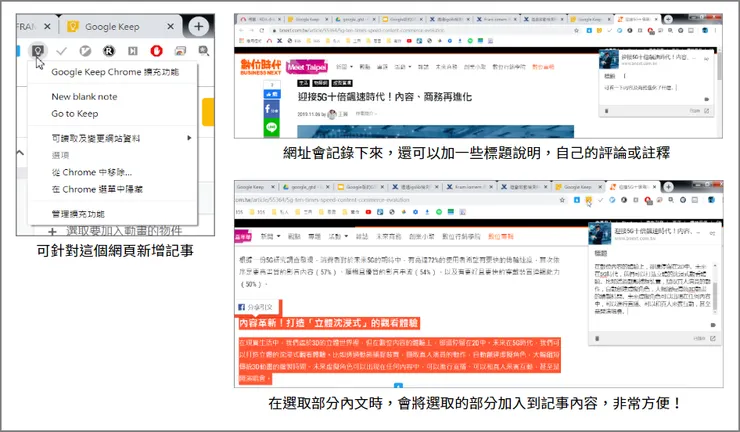This screenshot has width=740, height=432.
Task: Click the 迎接5G十倍飆速時代 article headline
Action: pos(385,97)
